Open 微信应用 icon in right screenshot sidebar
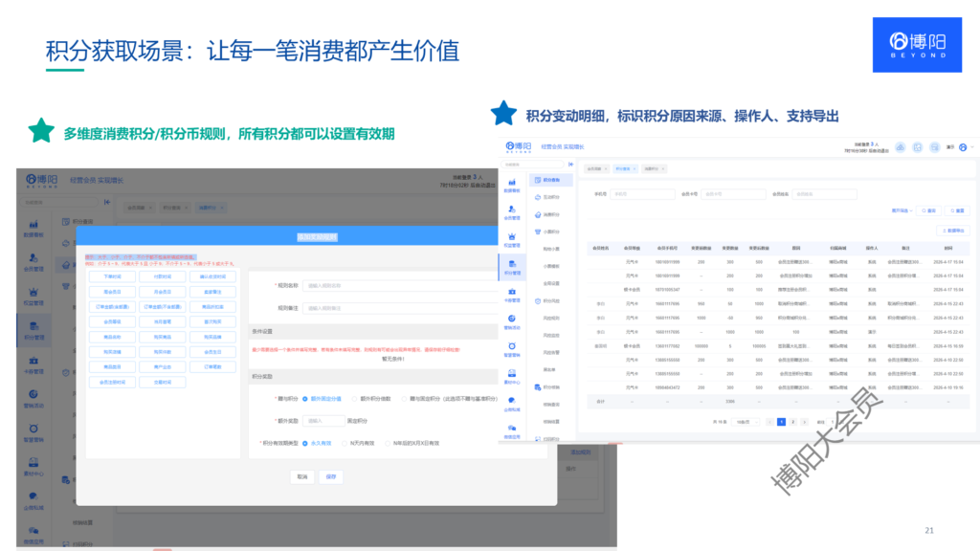This screenshot has width=980, height=551. (512, 429)
